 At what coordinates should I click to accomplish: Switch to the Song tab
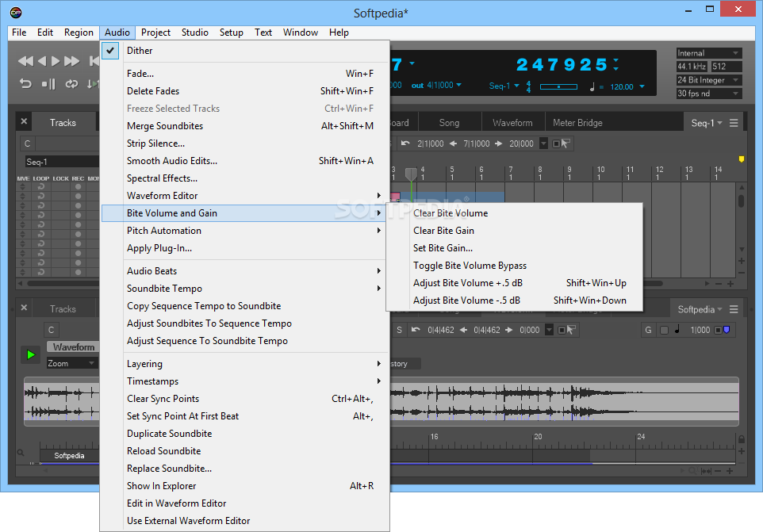pos(449,123)
